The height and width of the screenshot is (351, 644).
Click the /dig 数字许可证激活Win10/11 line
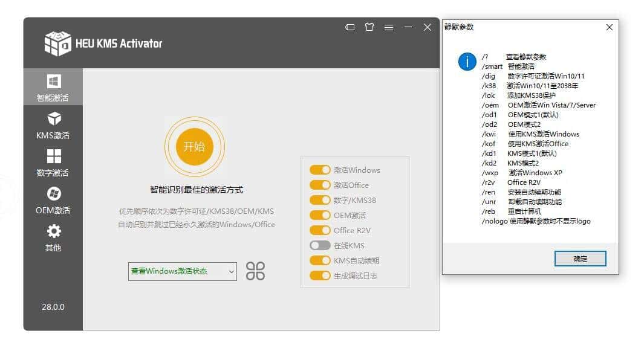coord(533,76)
